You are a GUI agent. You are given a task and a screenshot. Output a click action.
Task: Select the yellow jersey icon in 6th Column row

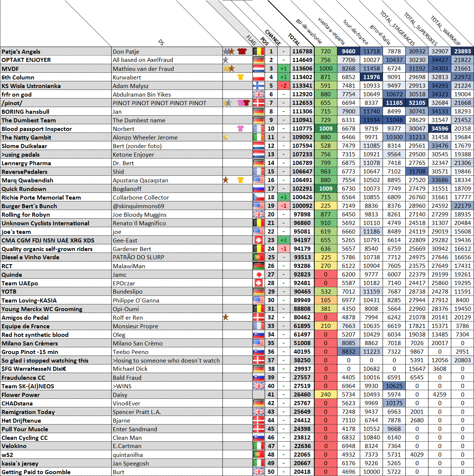pyautogui.click(x=240, y=77)
